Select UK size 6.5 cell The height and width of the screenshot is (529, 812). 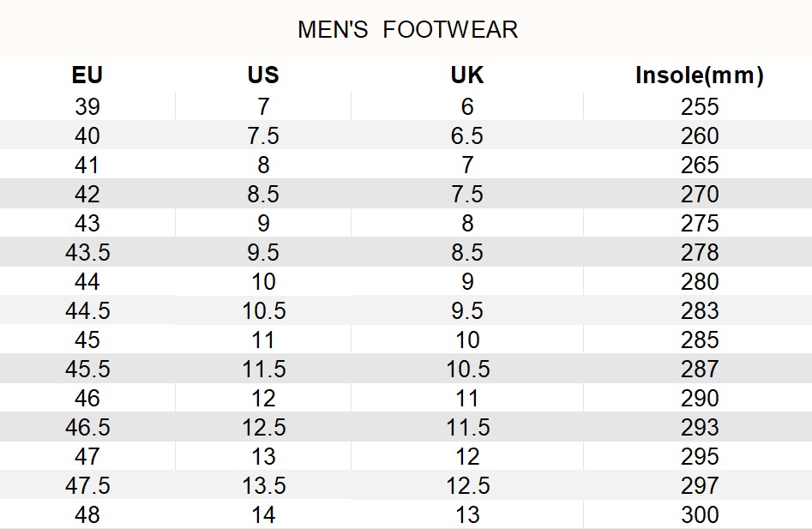click(467, 136)
